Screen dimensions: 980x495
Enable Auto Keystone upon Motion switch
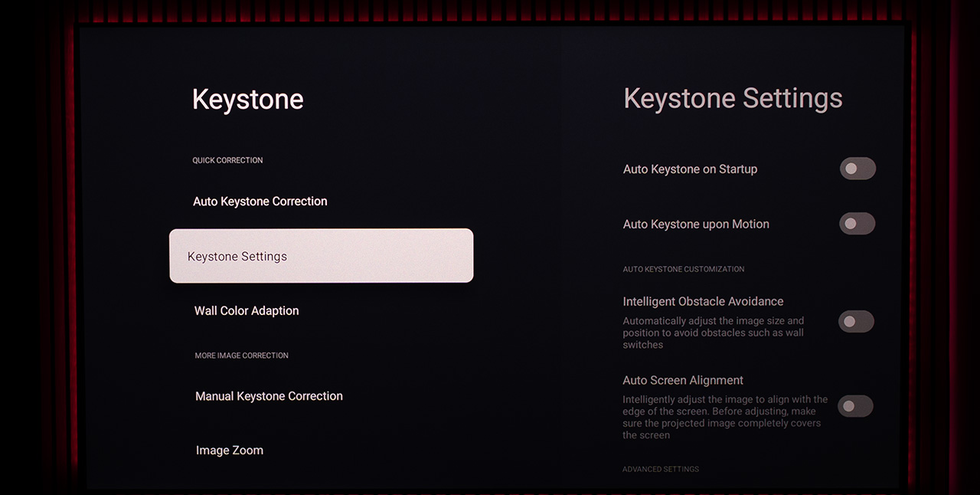(857, 224)
